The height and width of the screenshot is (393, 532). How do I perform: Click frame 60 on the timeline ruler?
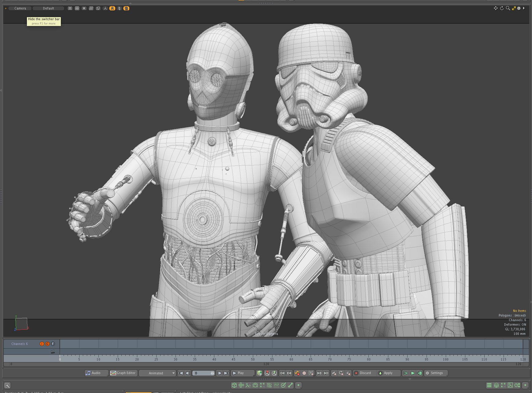coord(291,358)
